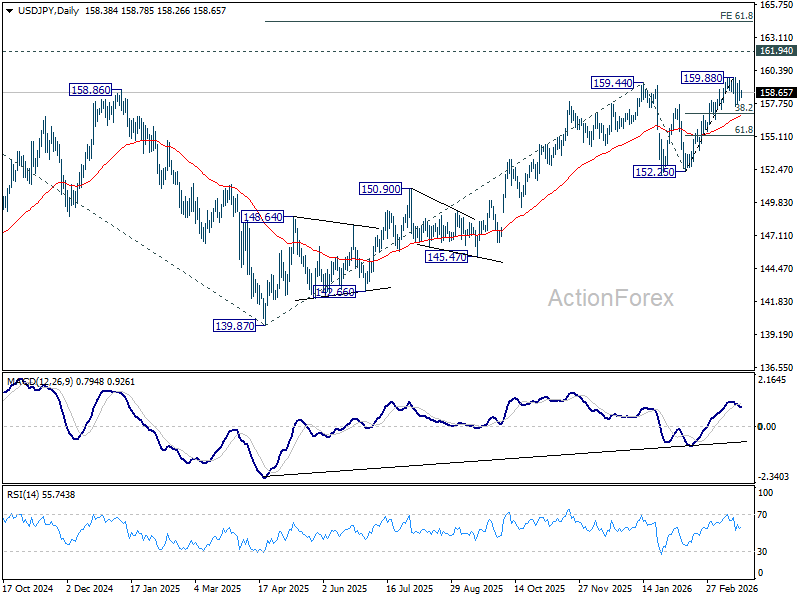Image resolution: width=800 pixels, height=600 pixels.
Task: Click the RSI(14) indicator label
Action: pyautogui.click(x=21, y=494)
